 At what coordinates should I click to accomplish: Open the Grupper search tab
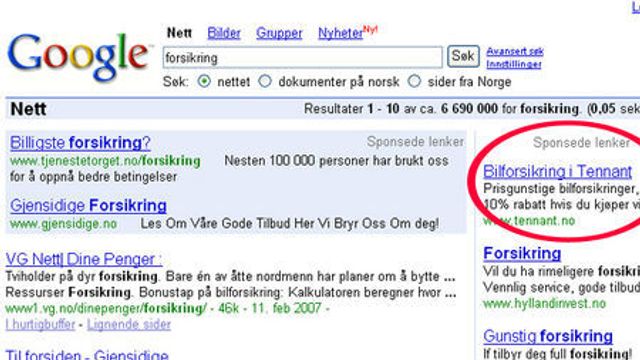[279, 33]
